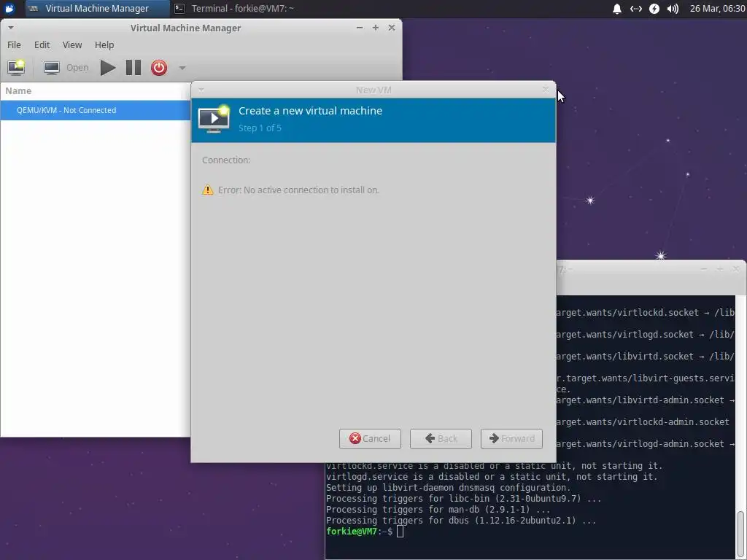Open the notifications bell icon

(617, 9)
